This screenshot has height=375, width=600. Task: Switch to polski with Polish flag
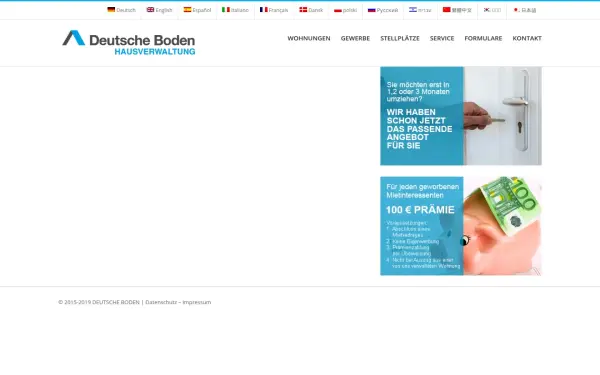pyautogui.click(x=345, y=10)
